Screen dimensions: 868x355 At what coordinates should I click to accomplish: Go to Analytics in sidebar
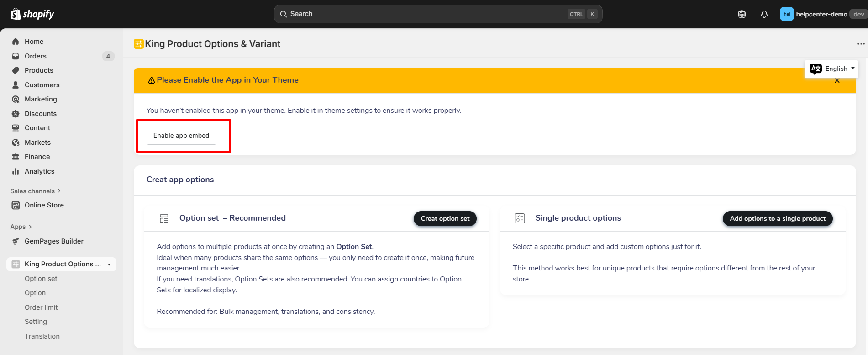(39, 171)
